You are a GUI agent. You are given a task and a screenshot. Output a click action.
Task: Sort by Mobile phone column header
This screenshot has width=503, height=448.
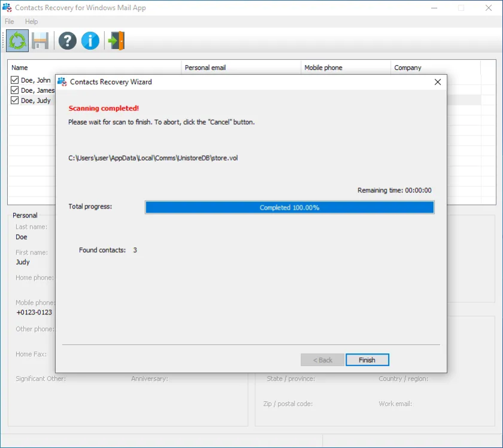[x=346, y=68]
